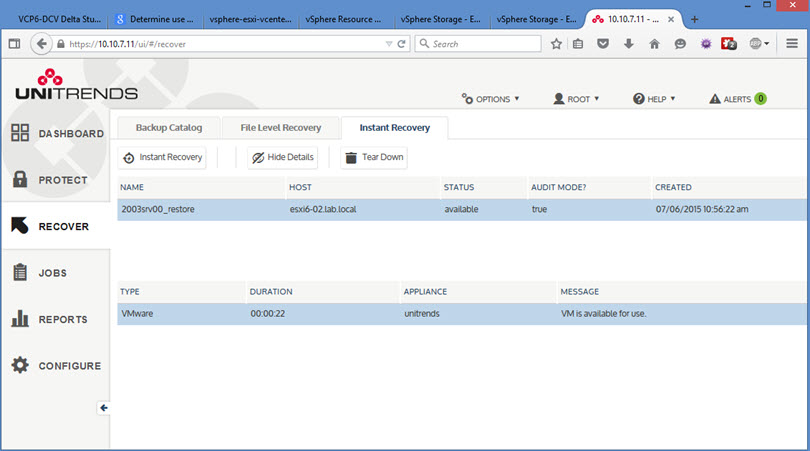Click the alerts count badge showing 0
The height and width of the screenshot is (451, 810).
coord(760,99)
